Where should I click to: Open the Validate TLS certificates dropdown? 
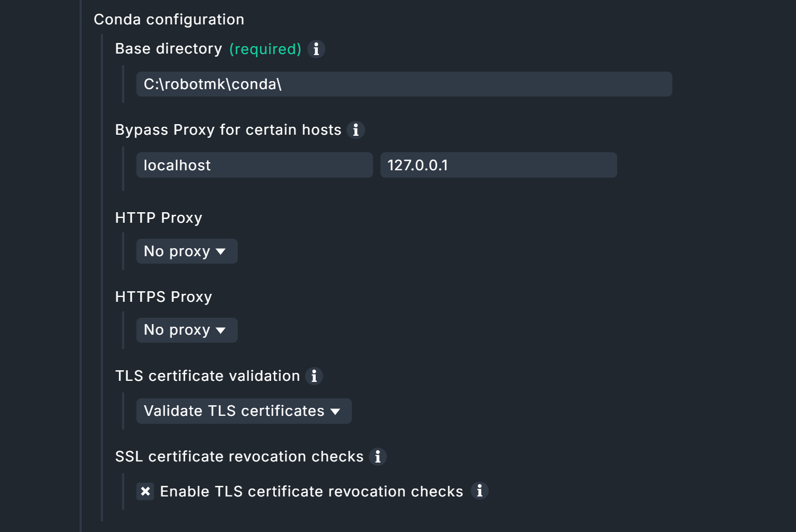(244, 411)
